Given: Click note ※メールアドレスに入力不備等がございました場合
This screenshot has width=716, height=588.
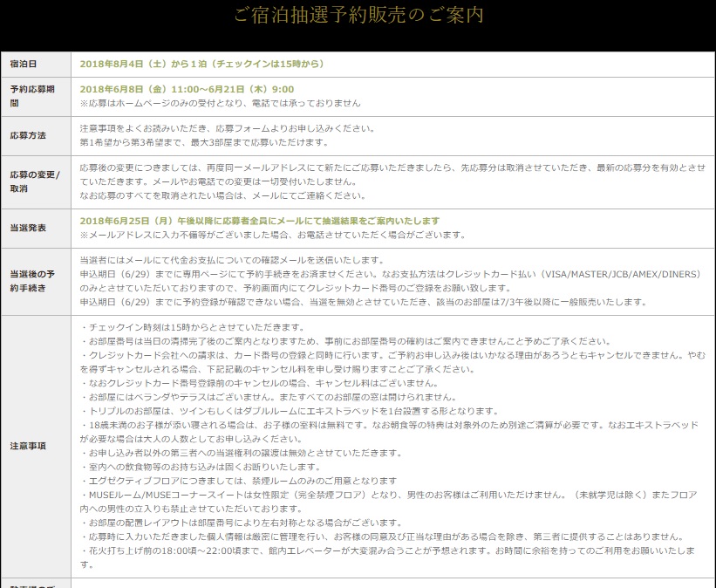Looking at the screenshot, I should click(273, 235).
